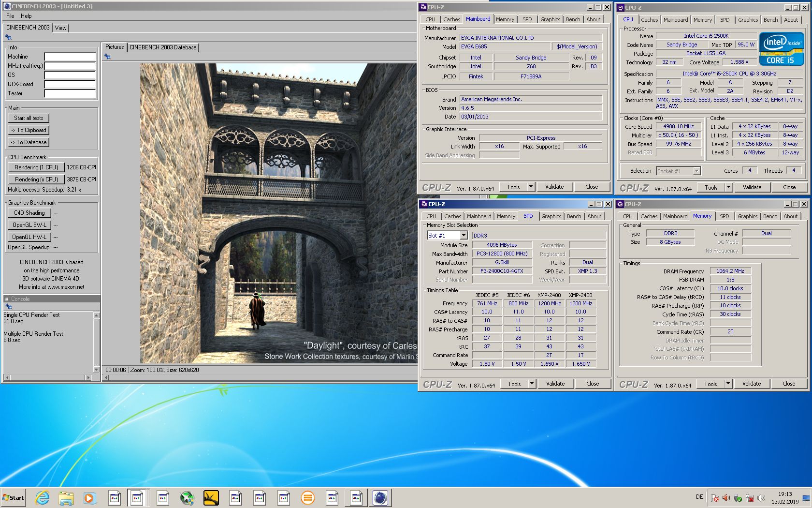Switch to the Cinebench blue globe taskbar icon
Screen dimensions: 812x508
(380, 497)
